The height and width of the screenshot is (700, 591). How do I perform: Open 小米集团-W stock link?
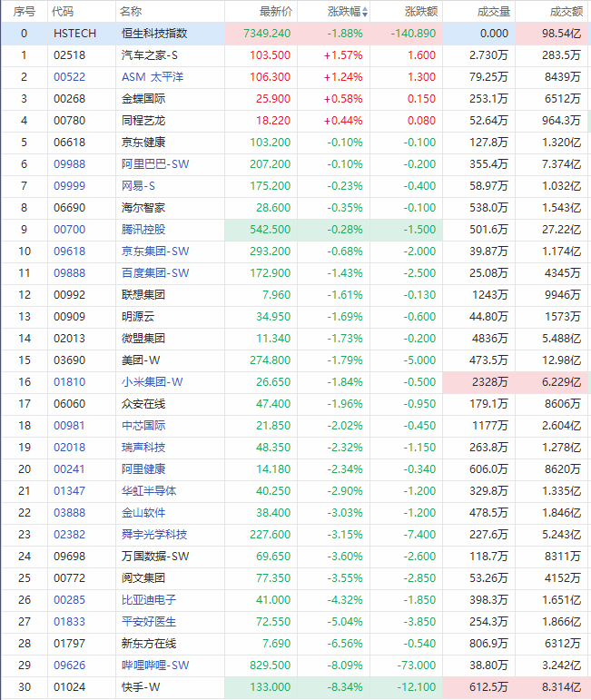pos(152,382)
